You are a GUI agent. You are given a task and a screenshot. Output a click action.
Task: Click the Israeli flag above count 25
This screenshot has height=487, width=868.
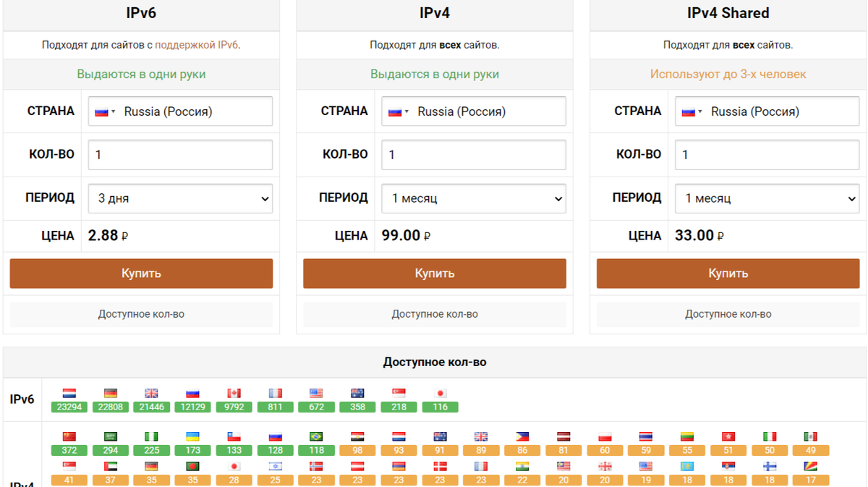tap(275, 467)
